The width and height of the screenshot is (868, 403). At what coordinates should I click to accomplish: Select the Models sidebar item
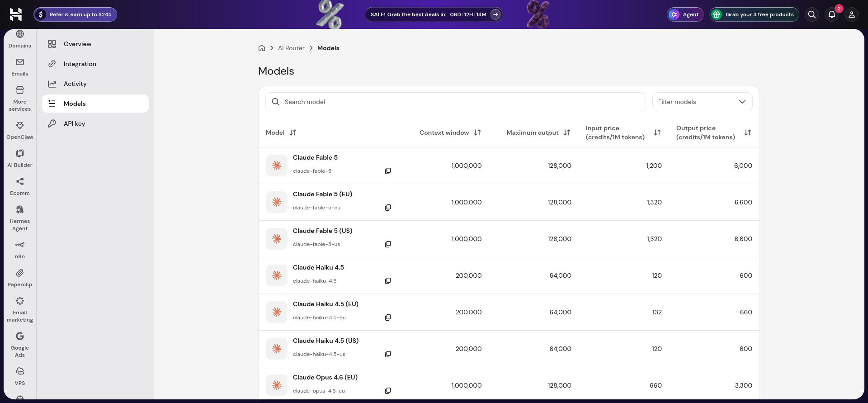point(95,104)
